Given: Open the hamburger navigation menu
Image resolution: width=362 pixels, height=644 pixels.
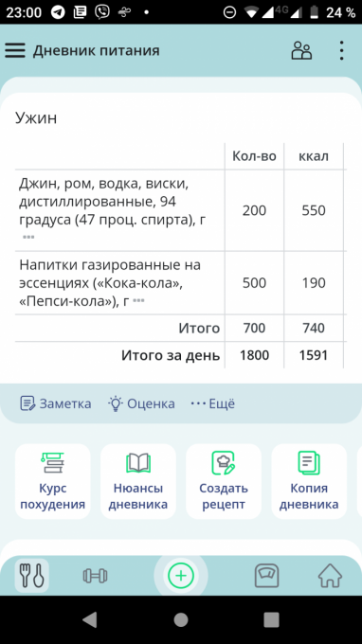Looking at the screenshot, I should click(x=15, y=51).
